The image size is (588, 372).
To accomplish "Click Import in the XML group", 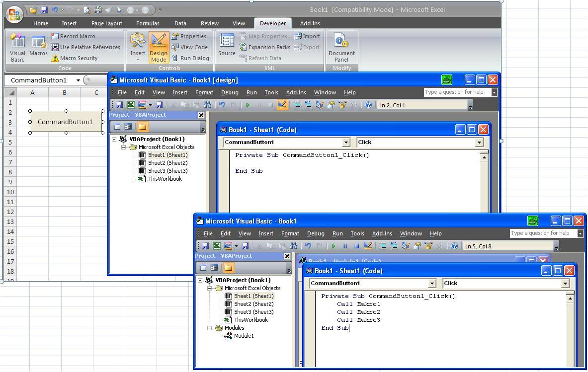I will point(307,36).
